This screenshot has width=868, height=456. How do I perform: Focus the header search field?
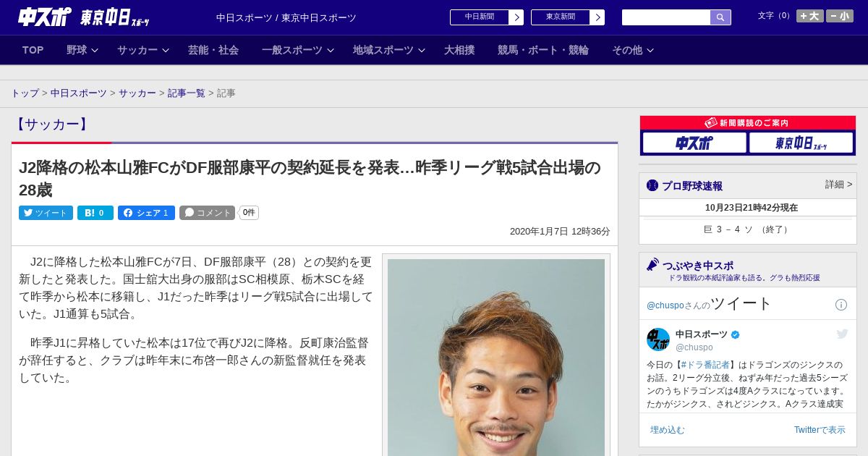(x=666, y=17)
